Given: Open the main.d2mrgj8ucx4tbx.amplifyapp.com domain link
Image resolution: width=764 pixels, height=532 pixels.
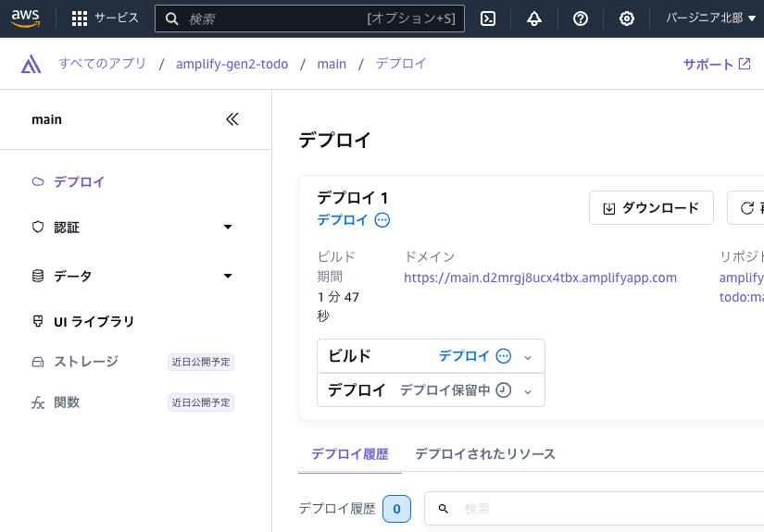Looking at the screenshot, I should (540, 278).
